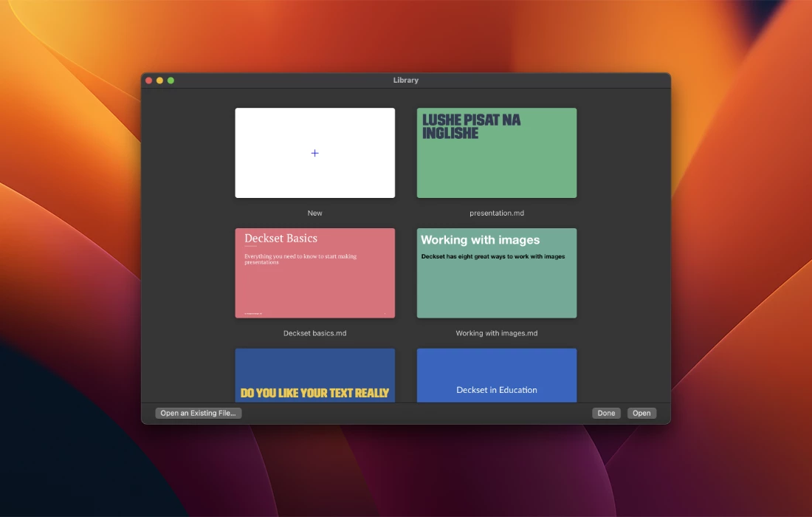
Task: Click 'Deckset has eight great ways' slide text
Action: (x=492, y=256)
